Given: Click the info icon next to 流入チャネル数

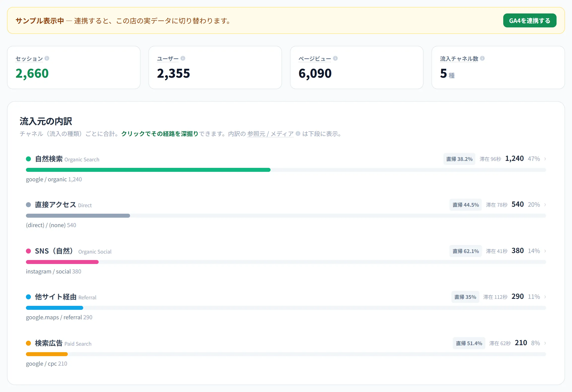Looking at the screenshot, I should click(482, 58).
